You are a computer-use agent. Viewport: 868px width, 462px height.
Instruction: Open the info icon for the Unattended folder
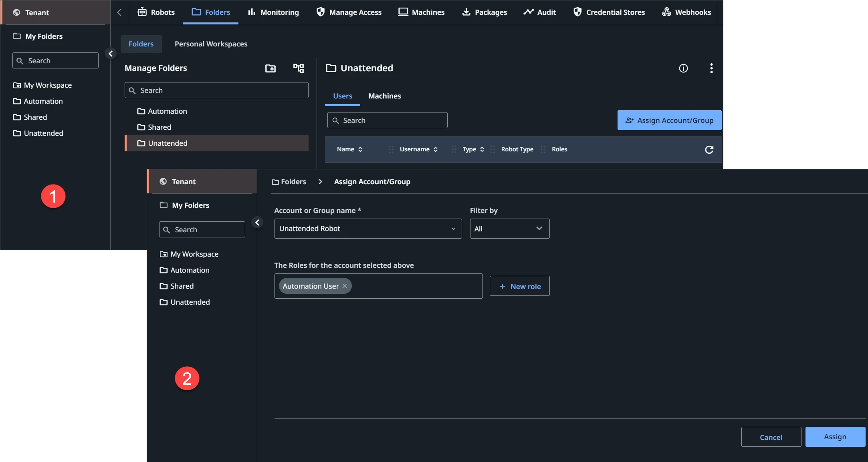683,68
